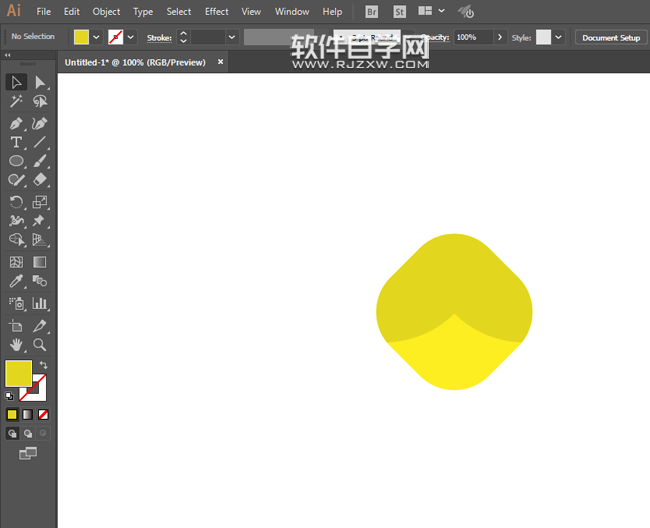
Task: Choose the Rotate tool
Action: point(16,202)
